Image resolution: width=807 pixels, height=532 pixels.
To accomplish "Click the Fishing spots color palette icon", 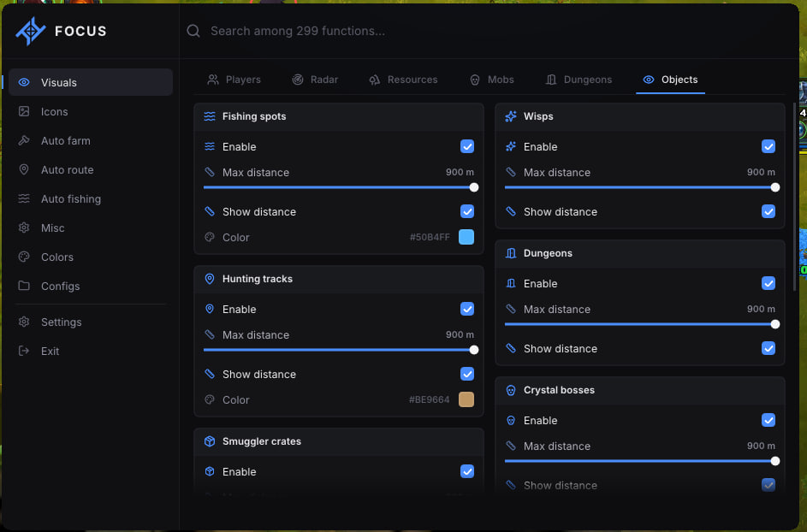I will [210, 237].
